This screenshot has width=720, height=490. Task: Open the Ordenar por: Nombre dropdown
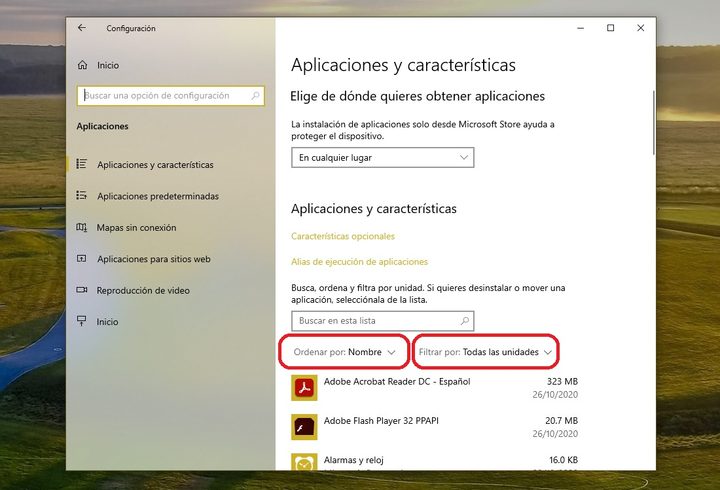click(x=344, y=352)
